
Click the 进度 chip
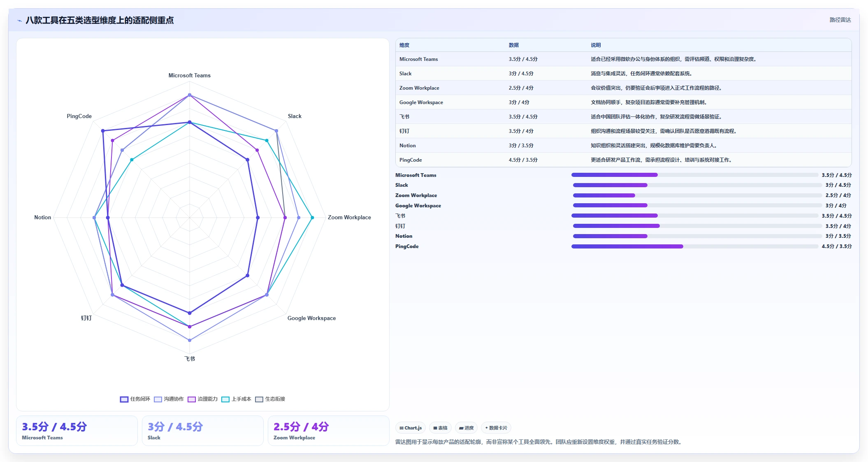coord(466,428)
